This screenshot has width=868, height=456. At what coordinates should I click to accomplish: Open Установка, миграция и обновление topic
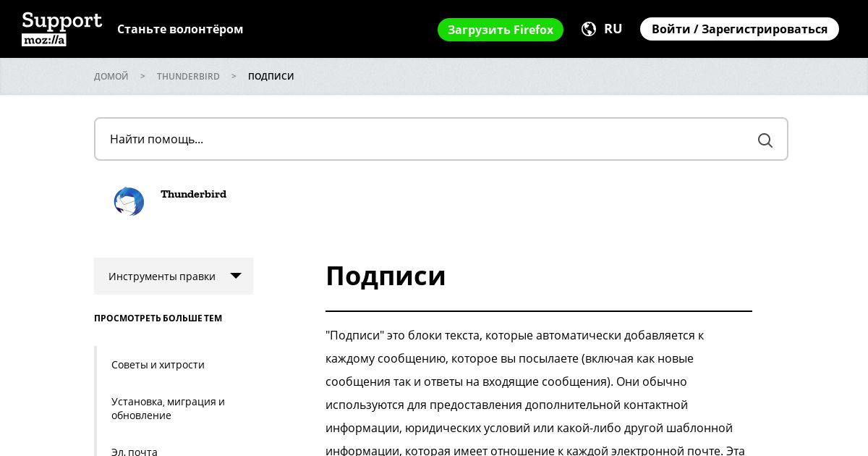point(168,408)
